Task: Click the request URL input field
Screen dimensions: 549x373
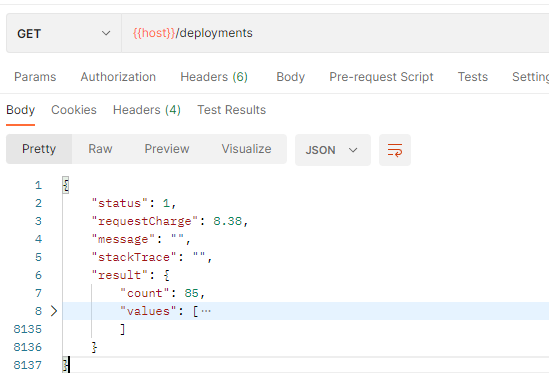Action: tap(335, 33)
